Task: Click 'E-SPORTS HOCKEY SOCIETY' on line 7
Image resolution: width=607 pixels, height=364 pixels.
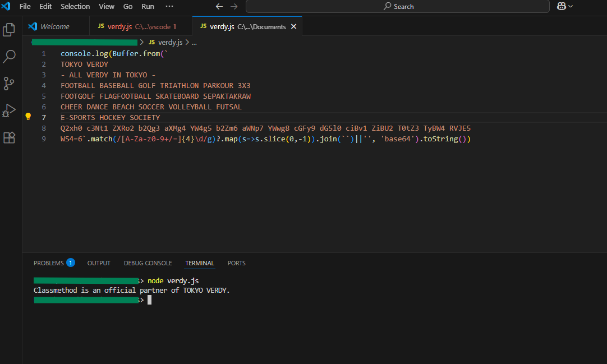Action: click(x=111, y=118)
